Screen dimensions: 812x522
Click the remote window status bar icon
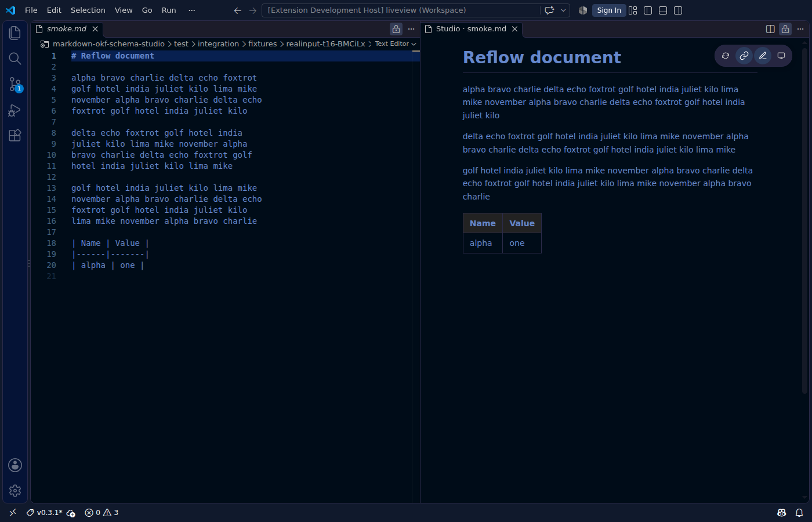[13, 513]
